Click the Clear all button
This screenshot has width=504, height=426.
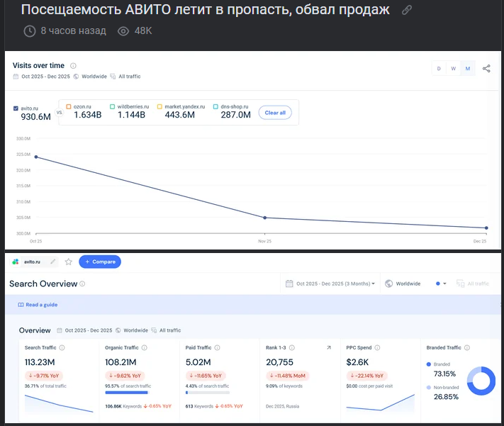(x=275, y=113)
